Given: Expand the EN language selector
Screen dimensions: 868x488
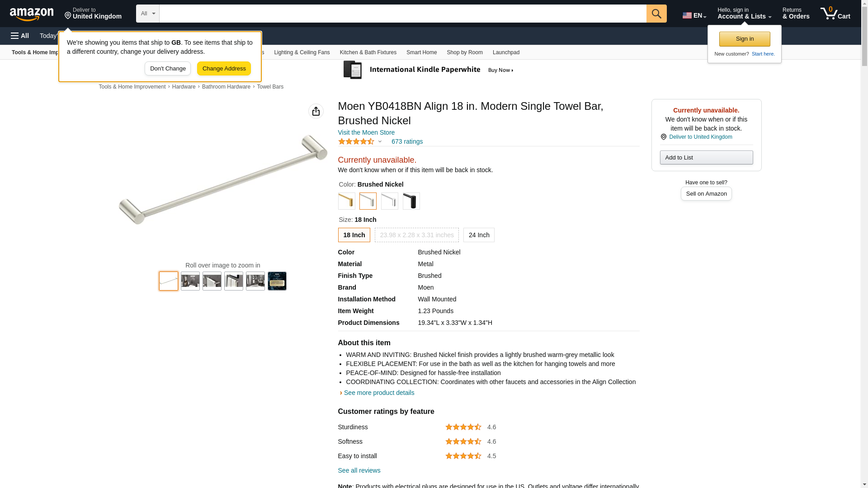Looking at the screenshot, I should 694,15.
